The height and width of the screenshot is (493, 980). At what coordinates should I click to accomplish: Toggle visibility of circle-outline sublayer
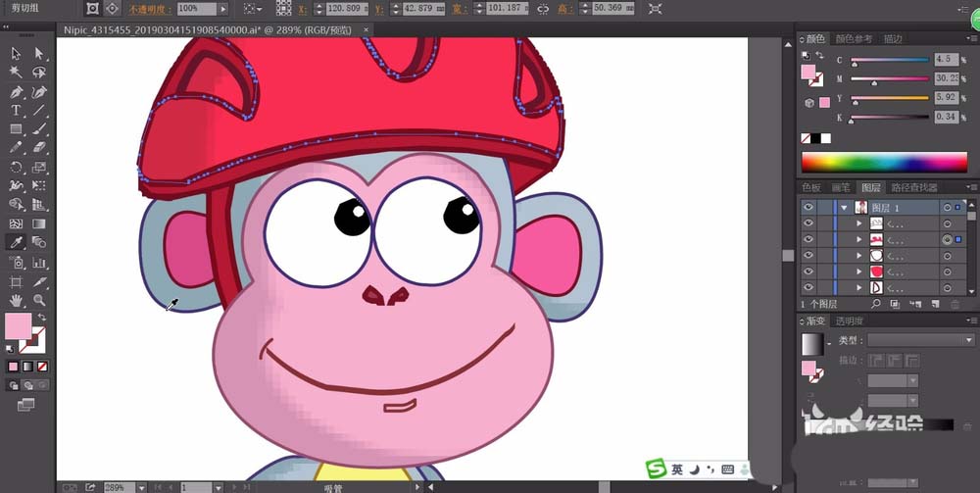808,256
